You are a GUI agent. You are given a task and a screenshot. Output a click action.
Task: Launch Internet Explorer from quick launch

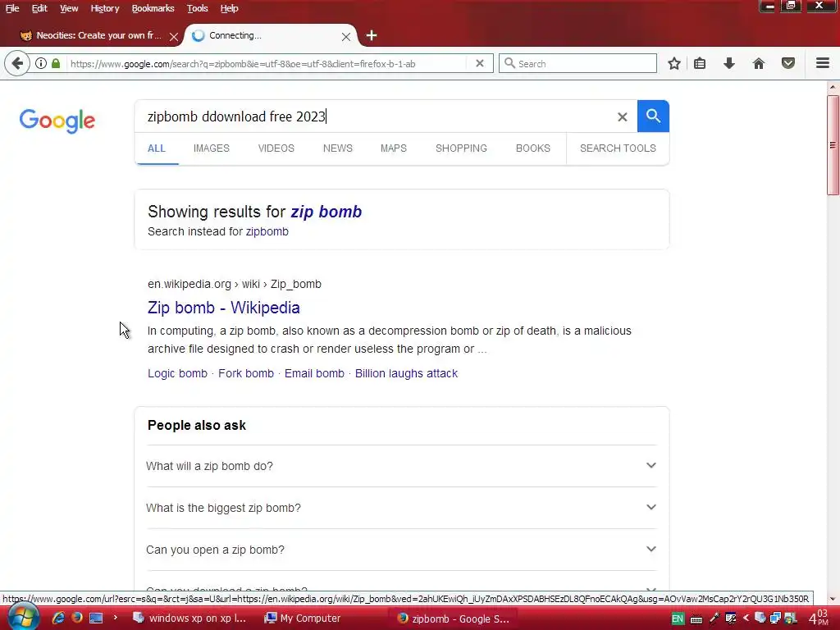tap(58, 618)
